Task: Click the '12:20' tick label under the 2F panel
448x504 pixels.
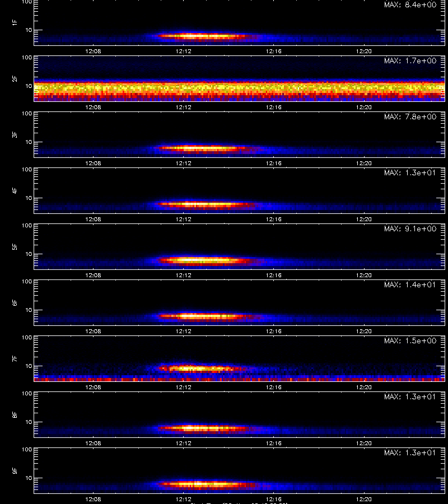Action: click(364, 108)
